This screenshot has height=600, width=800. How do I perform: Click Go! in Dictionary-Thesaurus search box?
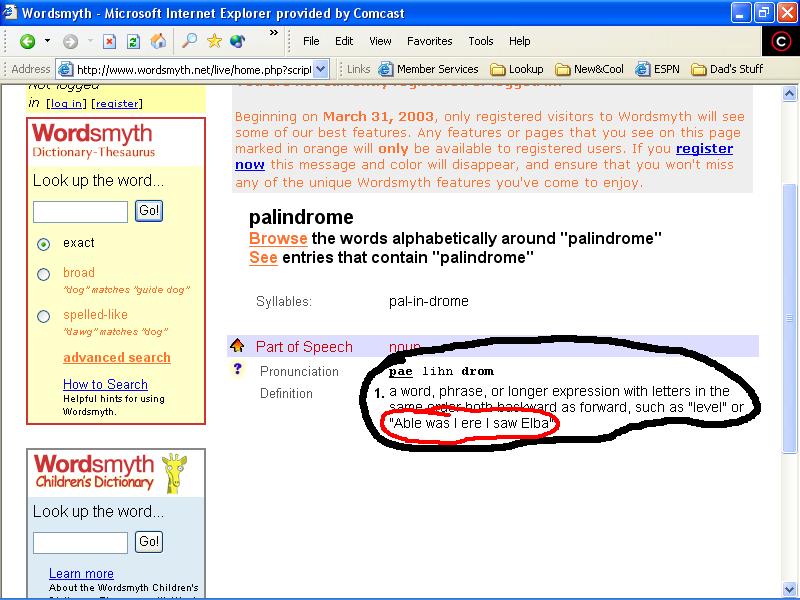pos(149,211)
